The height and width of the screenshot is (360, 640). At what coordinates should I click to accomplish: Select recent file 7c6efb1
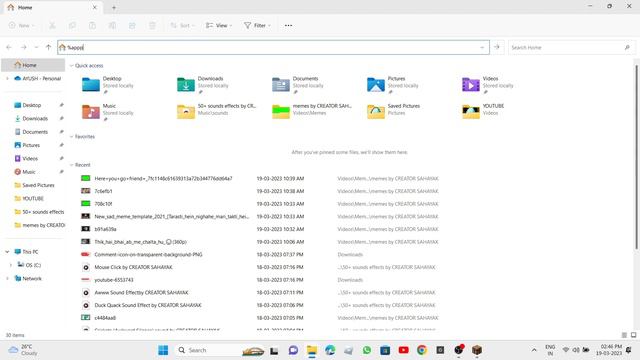tap(103, 191)
